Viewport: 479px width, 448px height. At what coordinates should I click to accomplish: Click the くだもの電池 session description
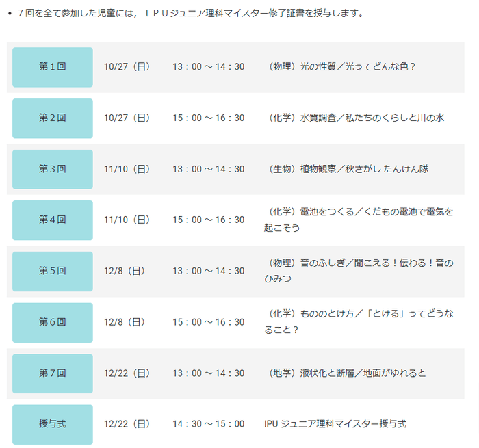[359, 220]
